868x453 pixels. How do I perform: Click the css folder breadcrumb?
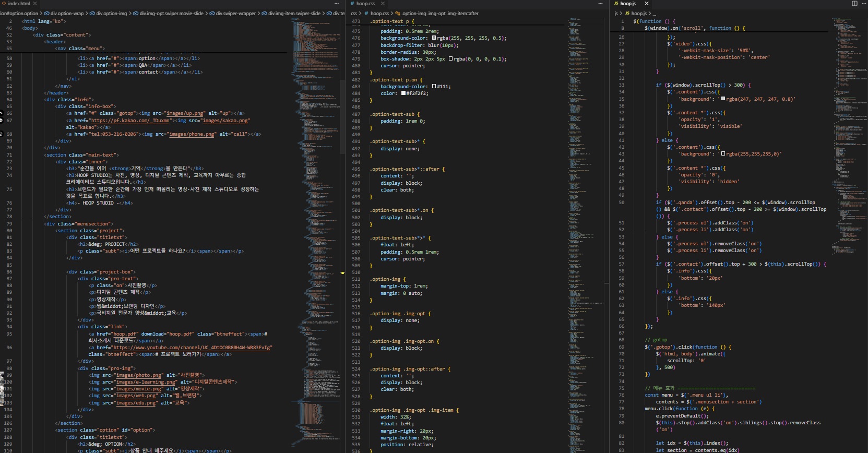click(x=354, y=14)
